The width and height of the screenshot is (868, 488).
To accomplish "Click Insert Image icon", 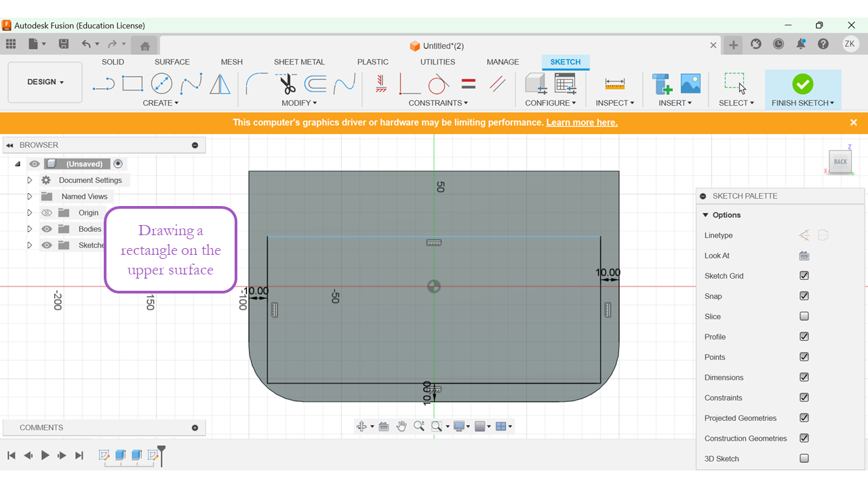I will click(690, 84).
